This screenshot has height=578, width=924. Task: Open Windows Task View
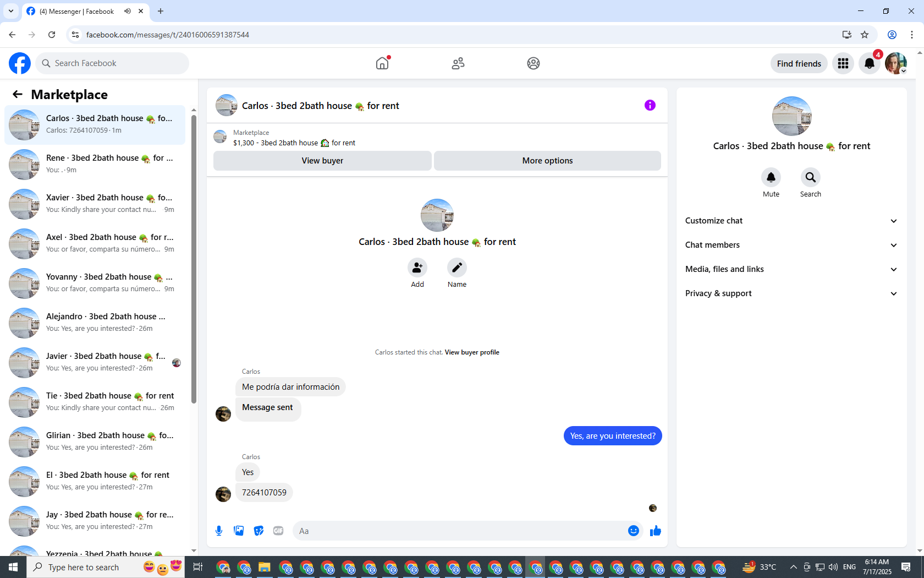(x=198, y=567)
